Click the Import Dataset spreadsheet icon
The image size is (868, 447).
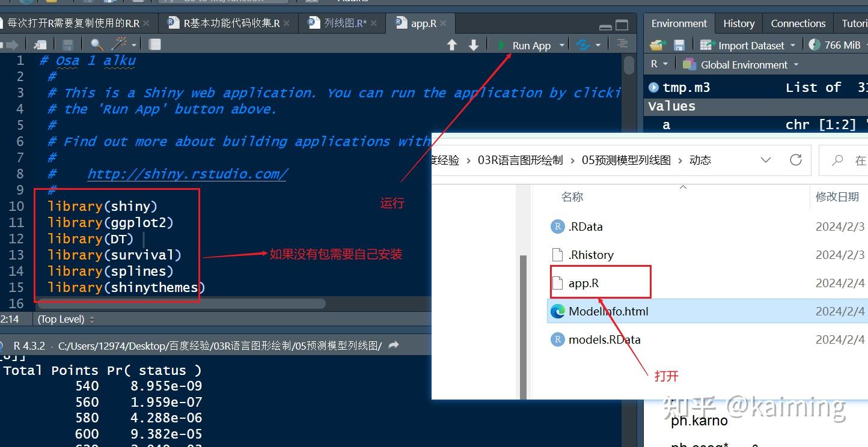(x=706, y=45)
